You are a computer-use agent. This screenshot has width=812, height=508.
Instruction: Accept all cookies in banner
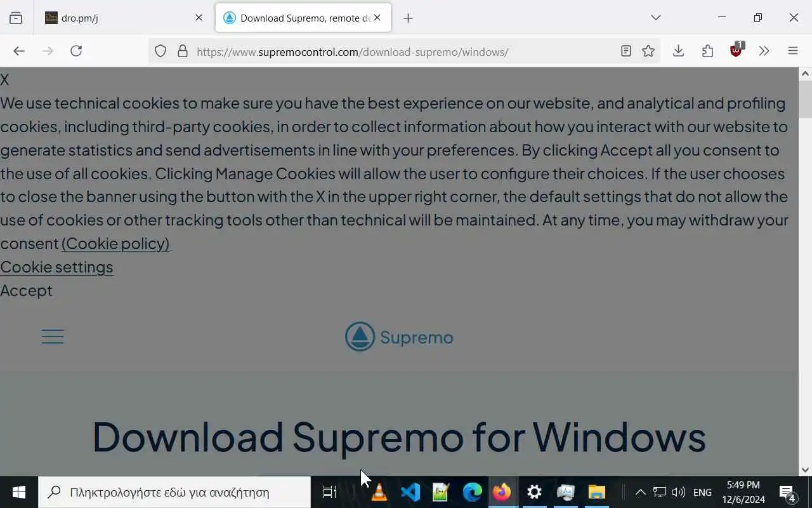click(26, 290)
